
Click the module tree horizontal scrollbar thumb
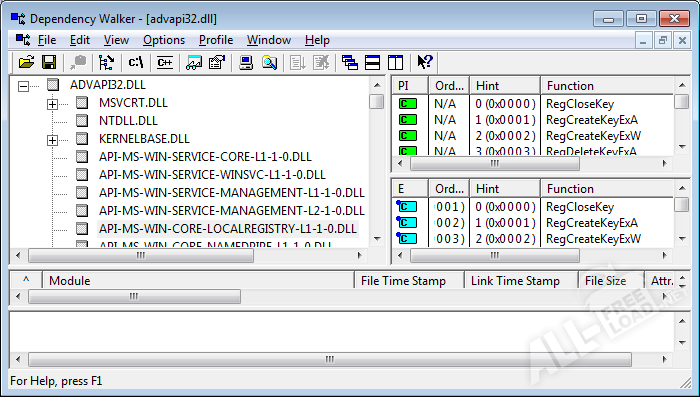tap(141, 255)
